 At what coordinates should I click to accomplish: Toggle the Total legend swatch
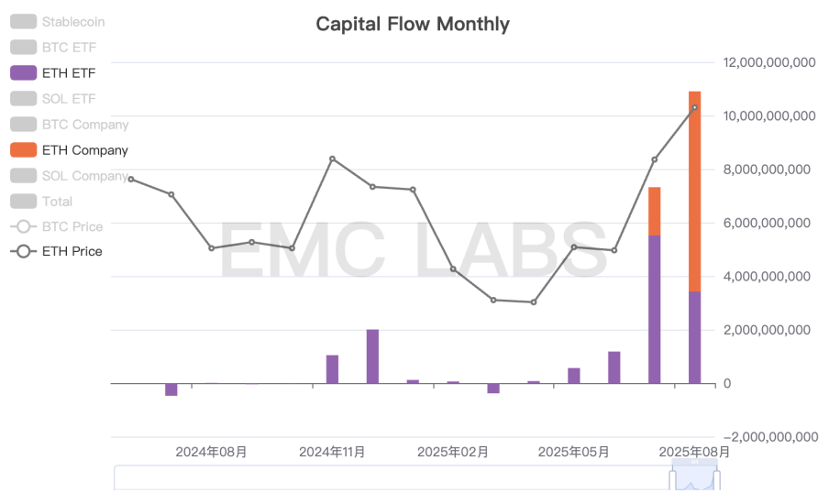point(23,201)
